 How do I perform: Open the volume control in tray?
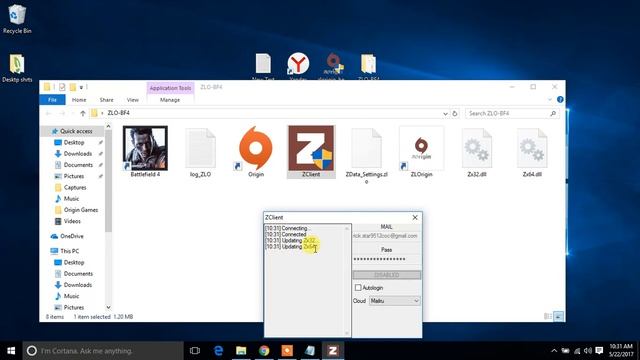pos(588,351)
